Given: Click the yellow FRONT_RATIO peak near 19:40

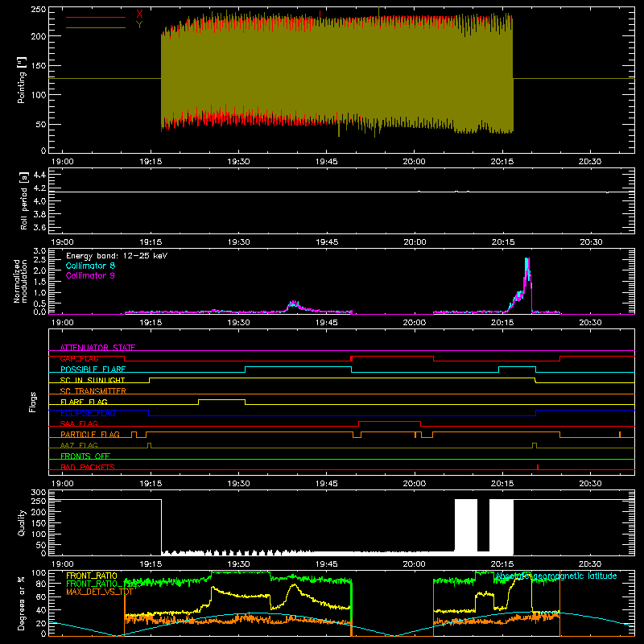Looking at the screenshot, I should point(294,588).
